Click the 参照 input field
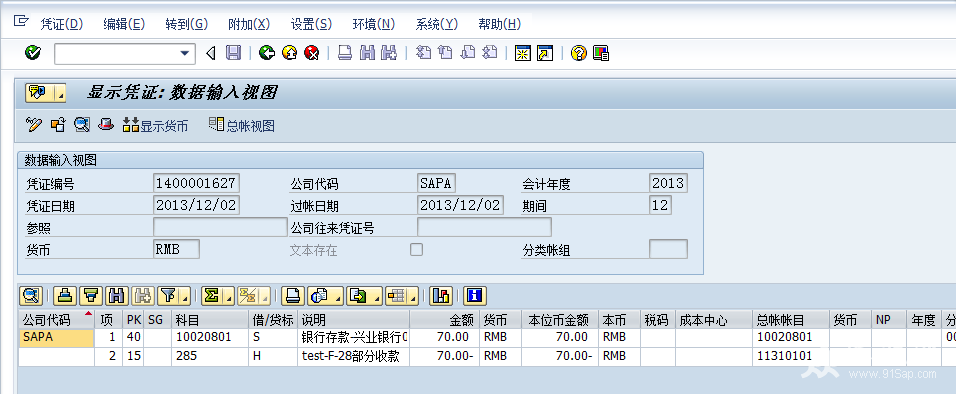This screenshot has height=394, width=956. [219, 227]
